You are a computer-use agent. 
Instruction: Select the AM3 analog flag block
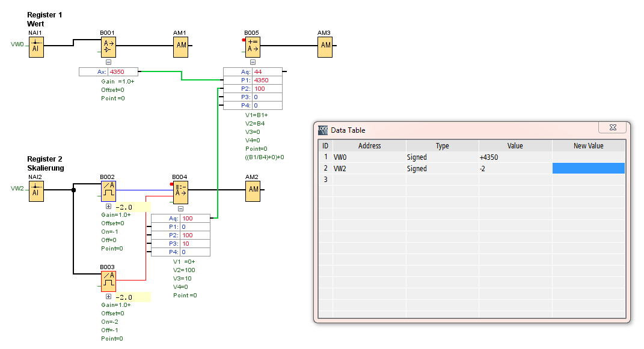click(x=325, y=46)
